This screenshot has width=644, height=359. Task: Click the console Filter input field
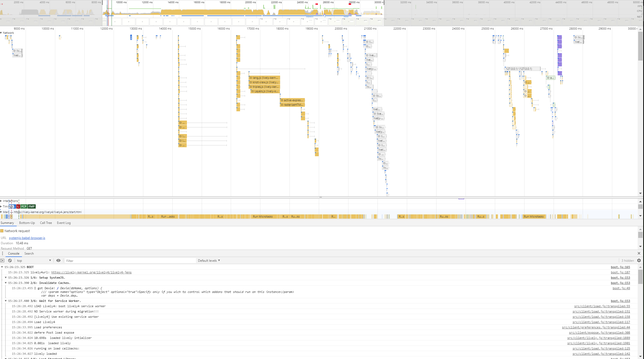pos(130,261)
